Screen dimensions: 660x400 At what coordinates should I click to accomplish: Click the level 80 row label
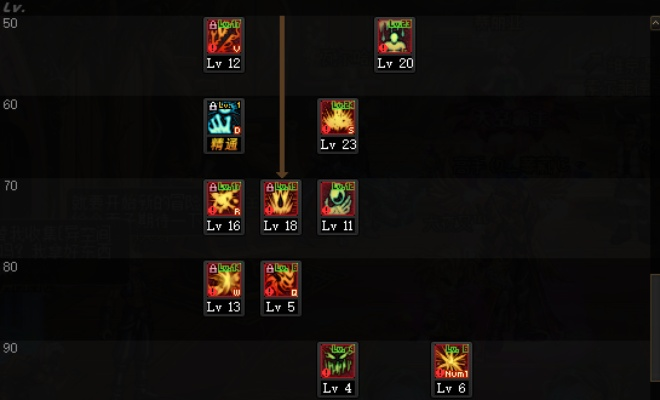pos(10,267)
